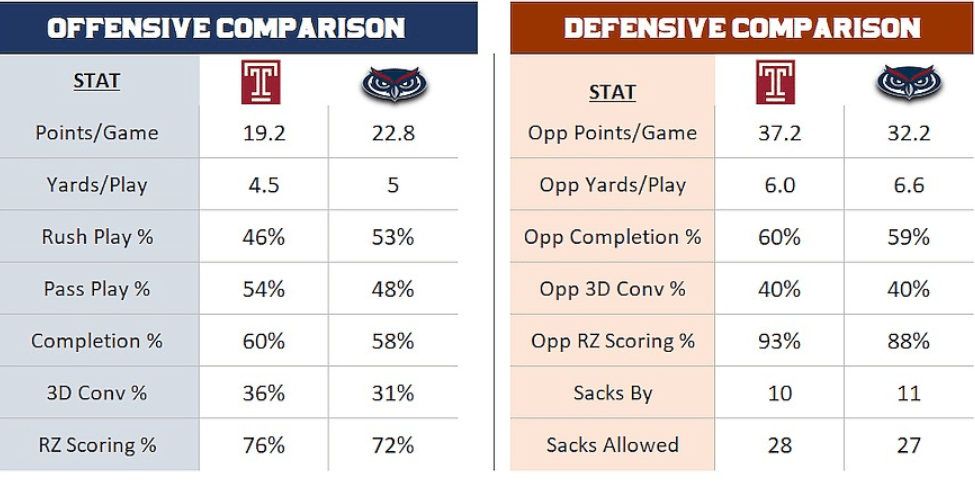This screenshot has height=487, width=975.
Task: Select the Opp Points/Game row label
Action: click(612, 133)
